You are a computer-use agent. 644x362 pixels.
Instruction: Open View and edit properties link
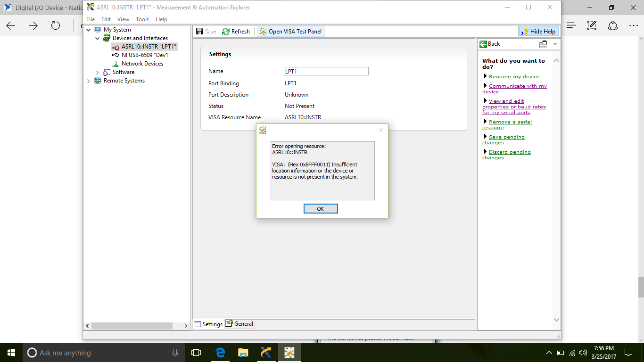(x=514, y=107)
